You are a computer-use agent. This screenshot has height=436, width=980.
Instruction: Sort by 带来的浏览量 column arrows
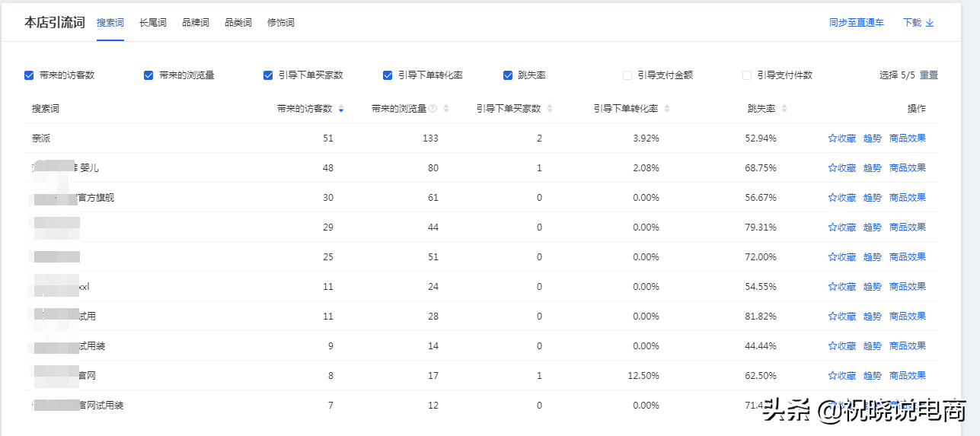[x=446, y=109]
